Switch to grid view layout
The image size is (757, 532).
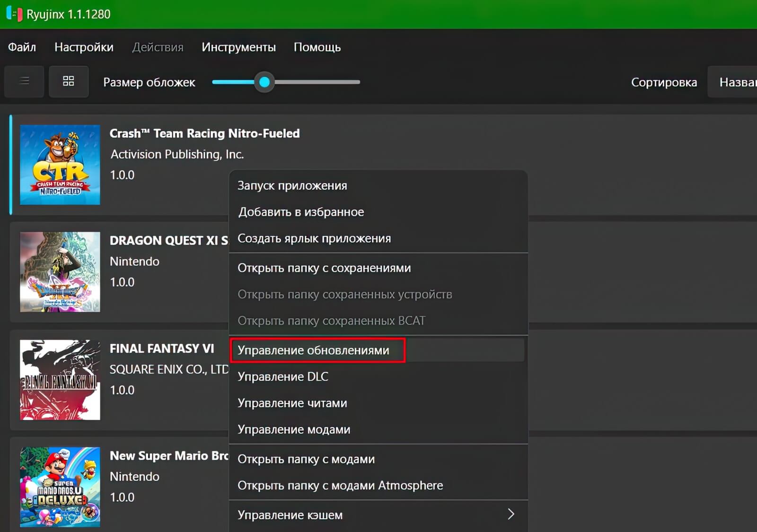(x=69, y=81)
